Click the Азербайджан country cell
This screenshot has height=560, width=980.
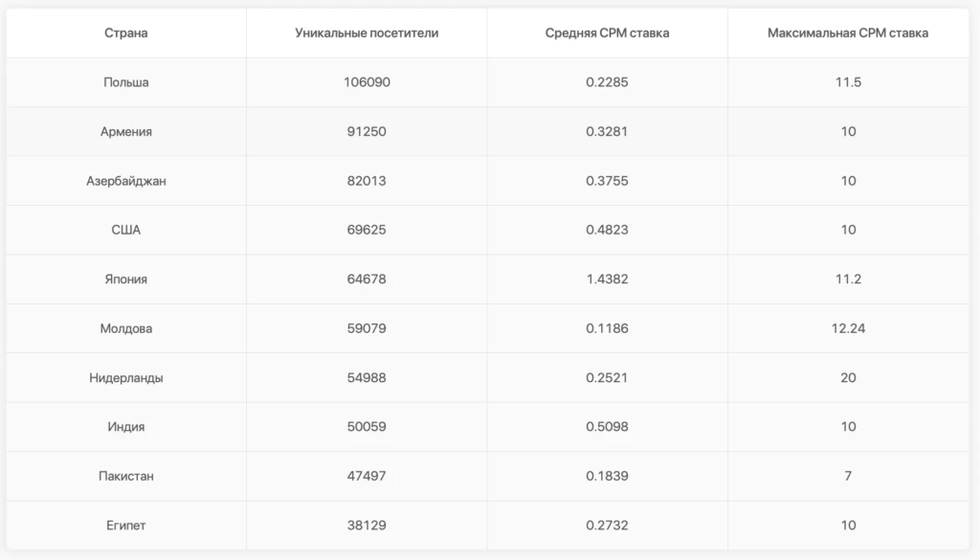(125, 181)
